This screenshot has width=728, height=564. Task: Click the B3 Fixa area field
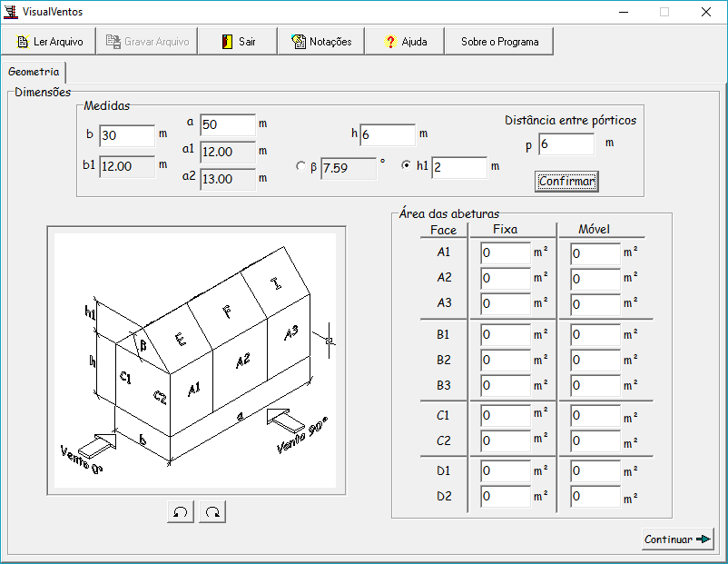(506, 386)
